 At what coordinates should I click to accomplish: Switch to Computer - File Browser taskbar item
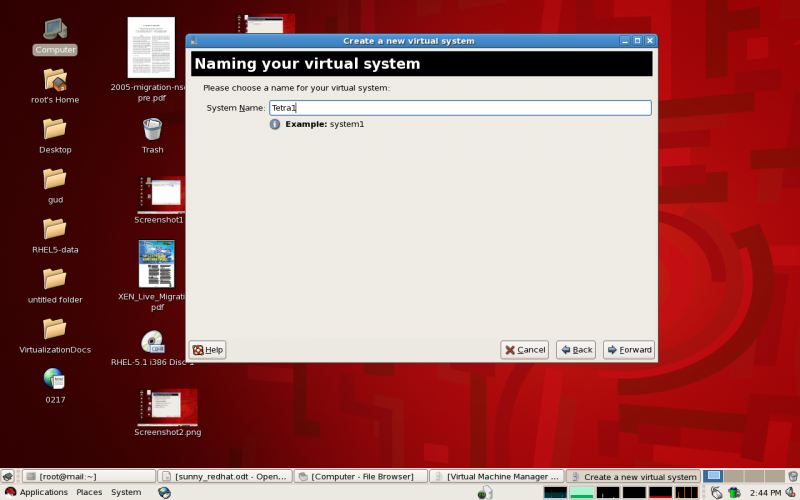click(x=361, y=477)
